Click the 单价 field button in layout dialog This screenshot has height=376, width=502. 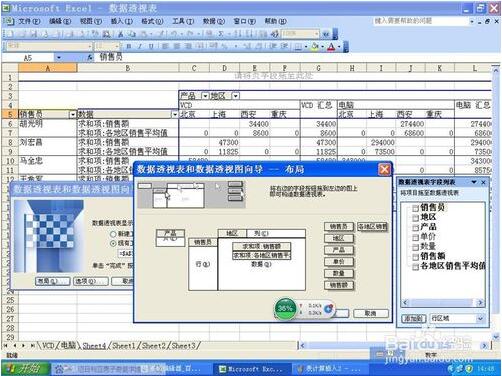point(339,262)
